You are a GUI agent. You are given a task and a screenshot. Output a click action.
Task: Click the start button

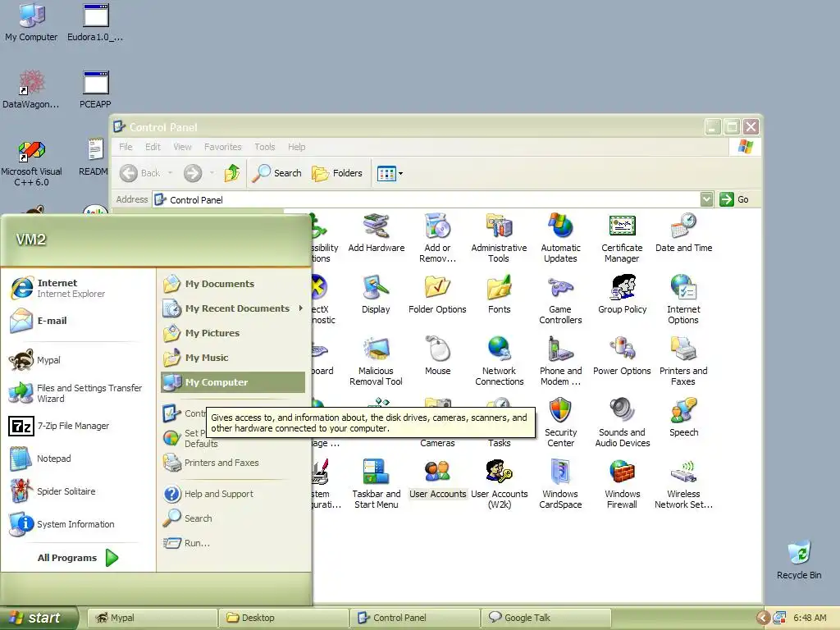click(38, 618)
